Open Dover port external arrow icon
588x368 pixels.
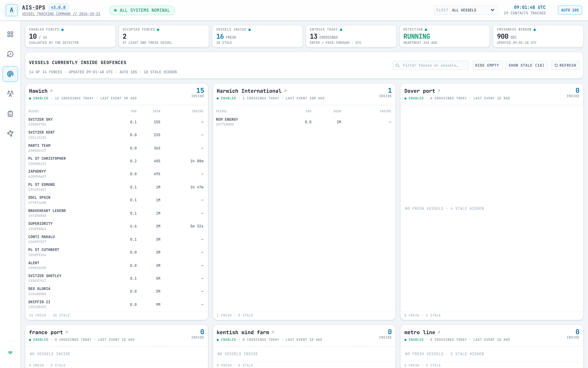[439, 91]
